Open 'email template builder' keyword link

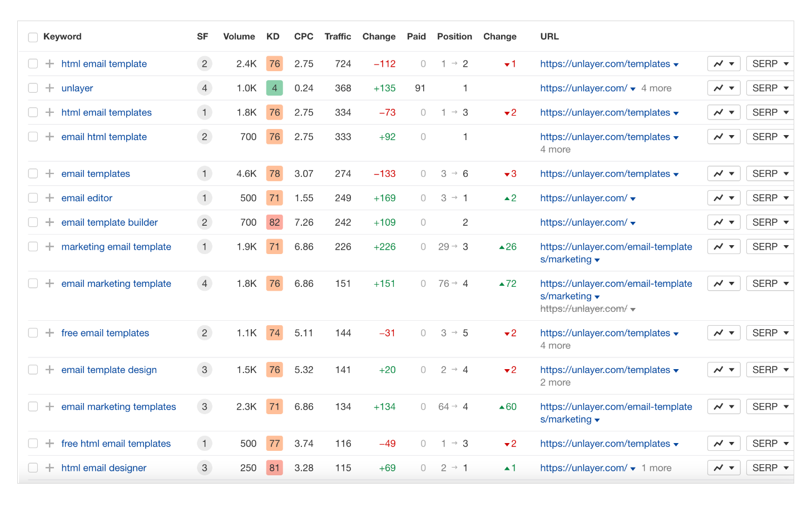coord(110,222)
